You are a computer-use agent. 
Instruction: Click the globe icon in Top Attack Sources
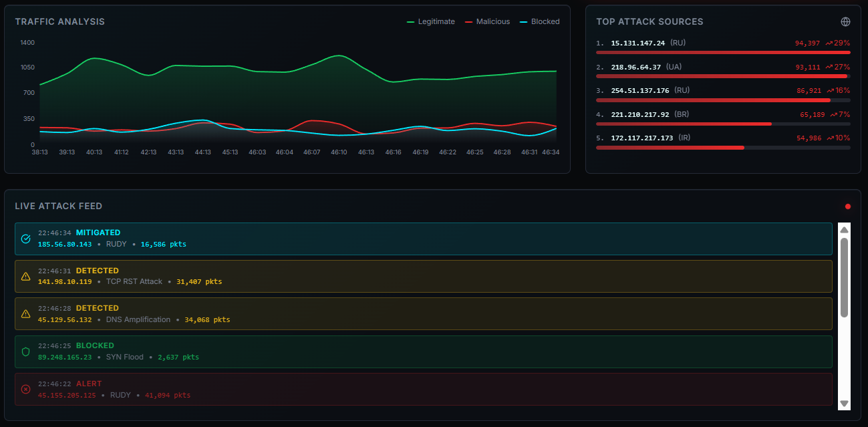[845, 21]
